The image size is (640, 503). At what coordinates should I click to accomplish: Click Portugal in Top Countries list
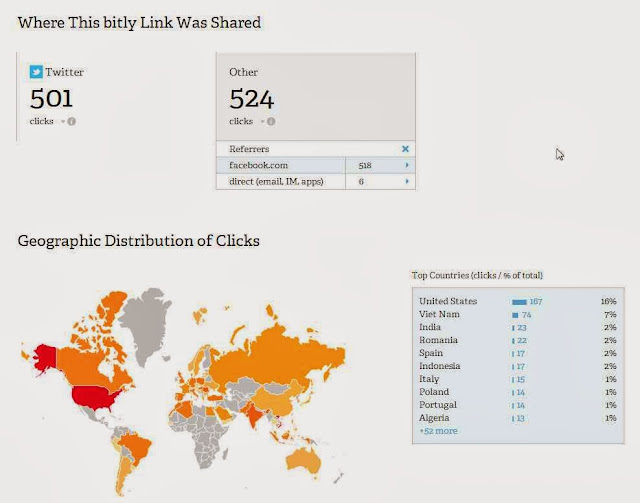(x=438, y=405)
